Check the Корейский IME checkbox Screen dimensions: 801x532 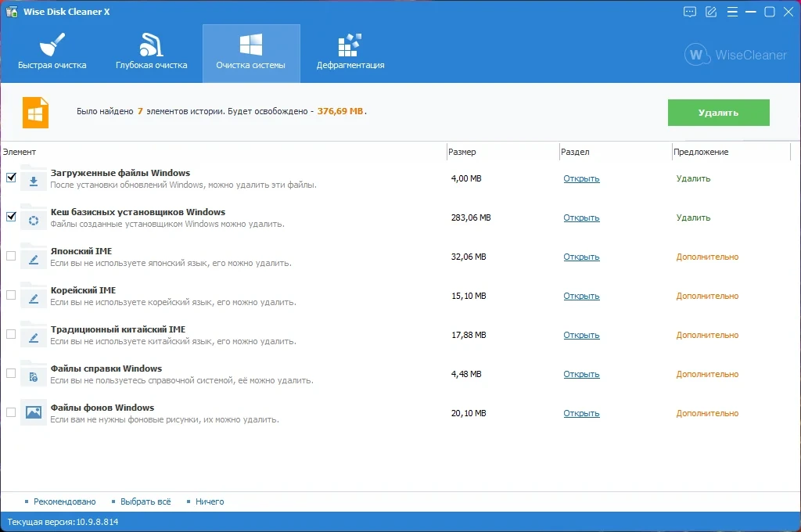coord(11,295)
